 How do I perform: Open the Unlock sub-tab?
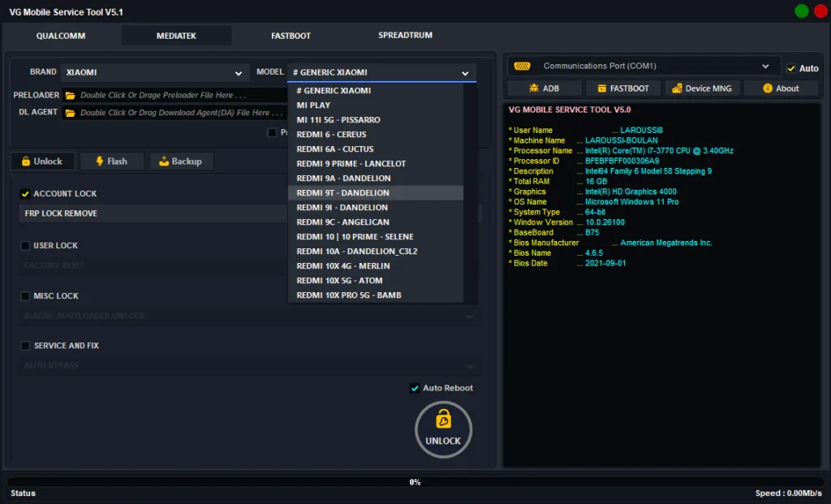pyautogui.click(x=42, y=162)
